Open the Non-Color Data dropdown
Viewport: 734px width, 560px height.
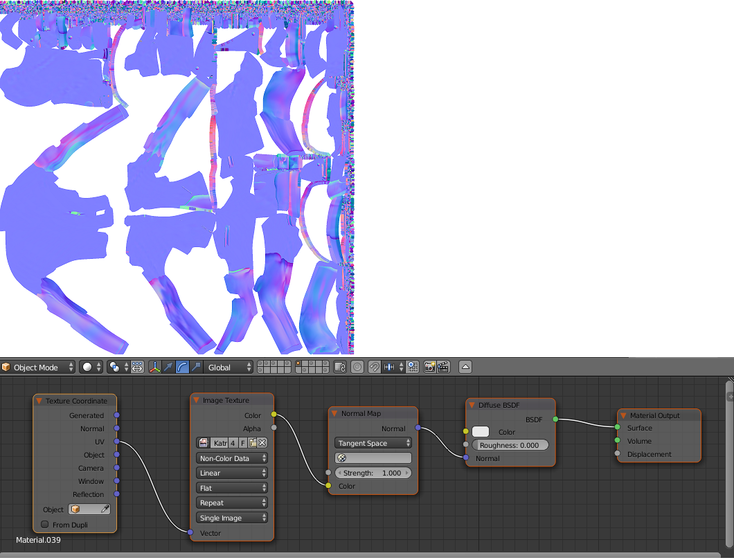point(232,458)
